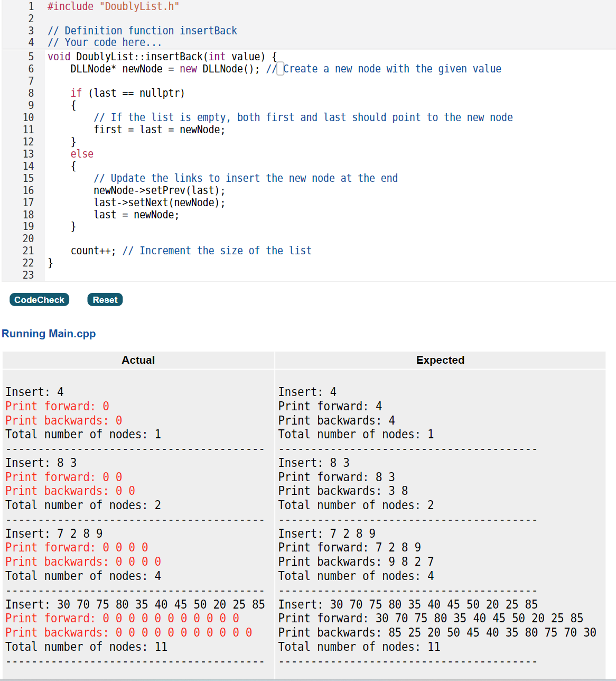616x681 pixels.
Task: Select the Actual output column header
Action: coord(138,360)
